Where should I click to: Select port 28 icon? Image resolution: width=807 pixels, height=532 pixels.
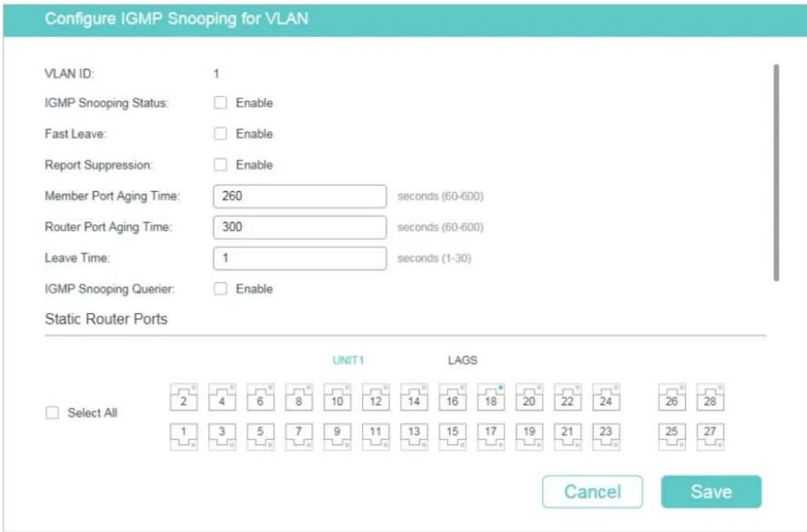click(710, 397)
